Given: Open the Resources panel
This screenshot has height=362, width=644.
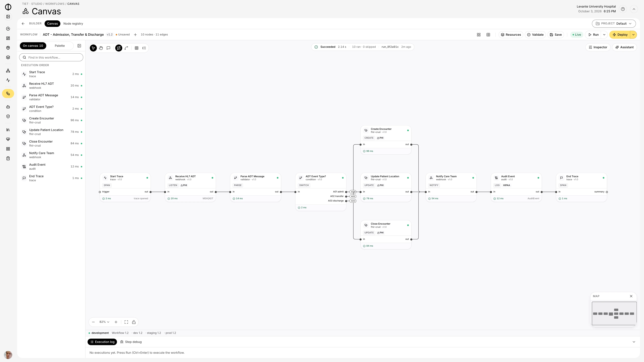Looking at the screenshot, I should pyautogui.click(x=511, y=35).
